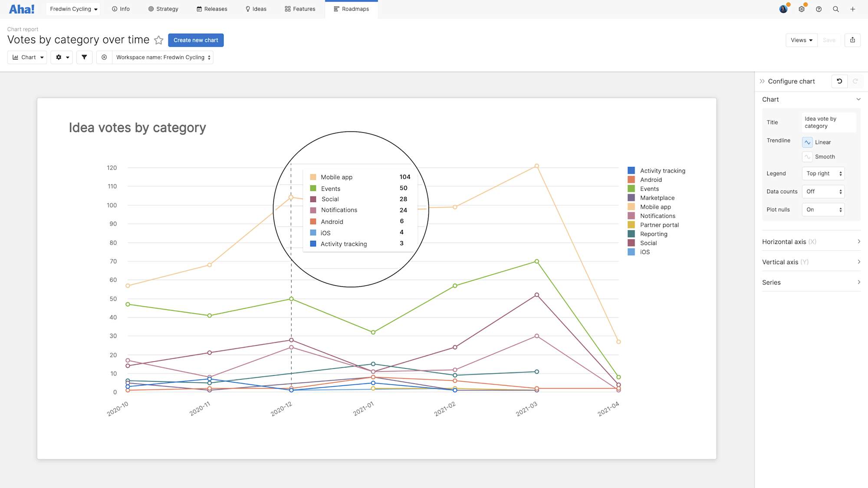868x488 pixels.
Task: Open the Releases section
Action: (x=212, y=9)
